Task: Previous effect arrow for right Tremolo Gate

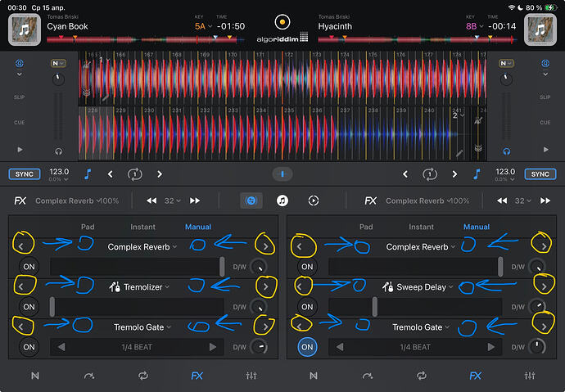Action: [x=300, y=327]
